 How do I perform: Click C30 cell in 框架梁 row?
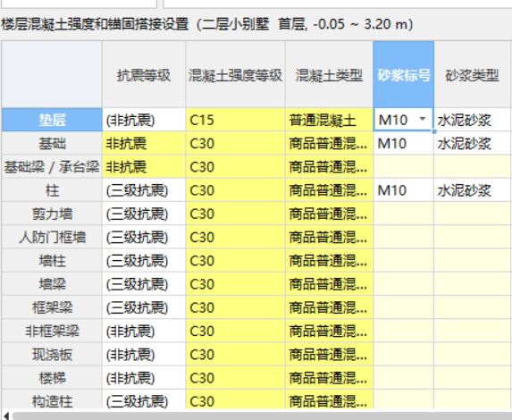(x=235, y=307)
